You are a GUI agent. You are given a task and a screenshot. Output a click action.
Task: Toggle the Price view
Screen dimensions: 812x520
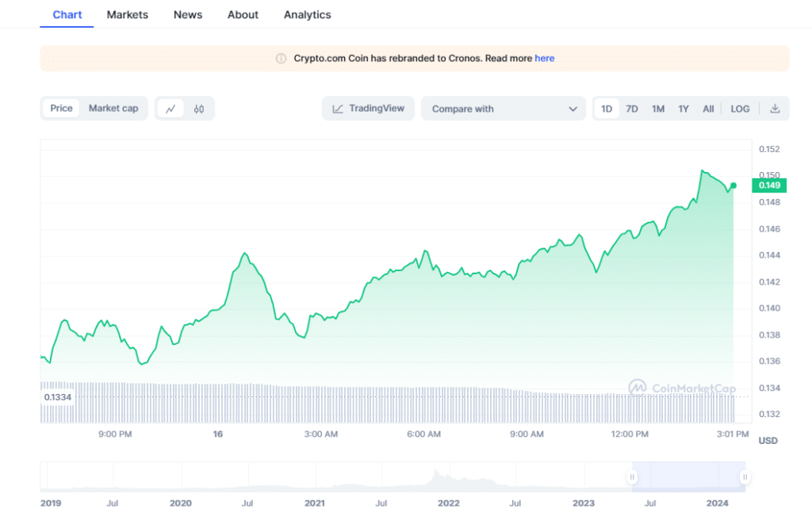point(61,109)
